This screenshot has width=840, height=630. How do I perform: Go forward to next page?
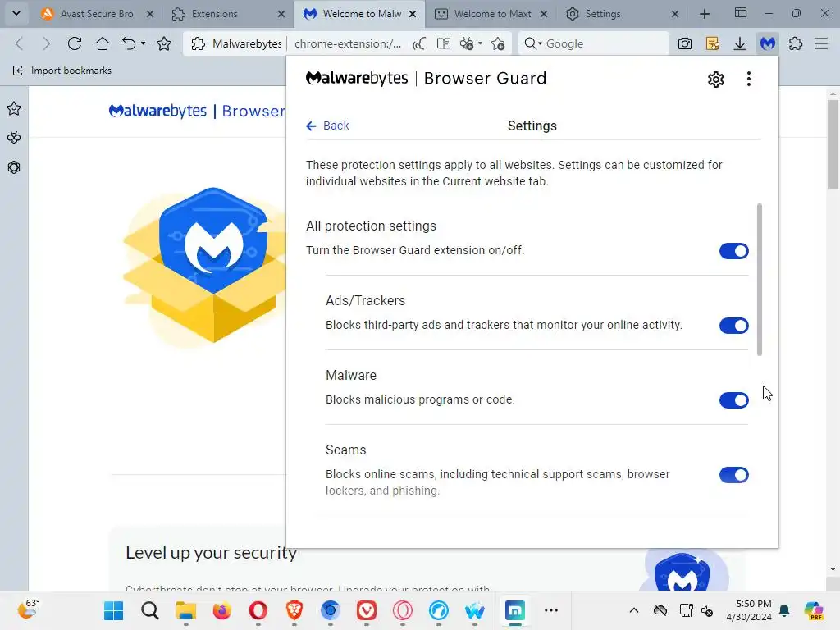46,43
